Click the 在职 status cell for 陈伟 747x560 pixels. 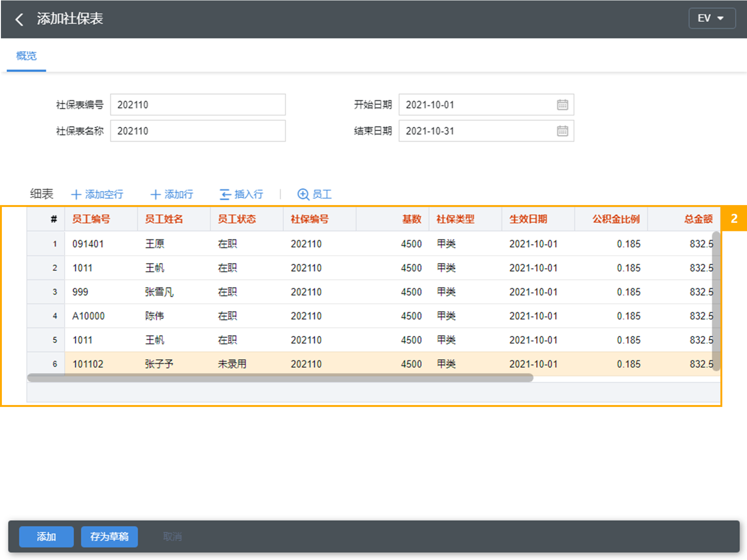246,316
